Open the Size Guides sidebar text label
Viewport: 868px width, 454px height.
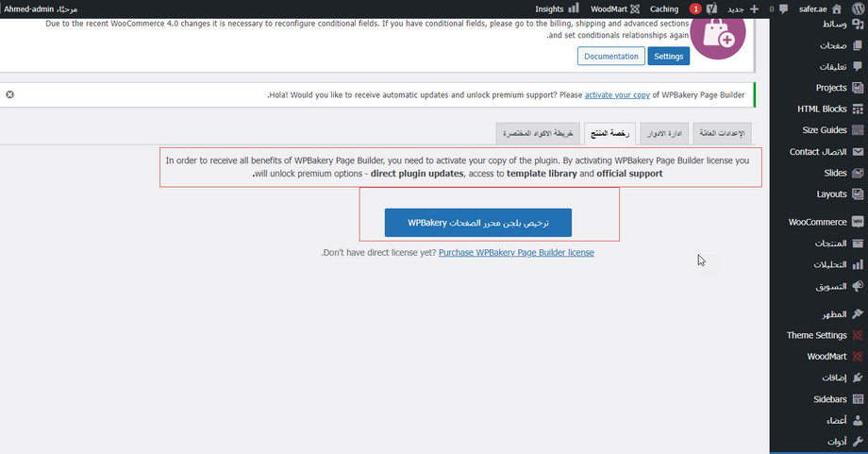[x=825, y=130]
